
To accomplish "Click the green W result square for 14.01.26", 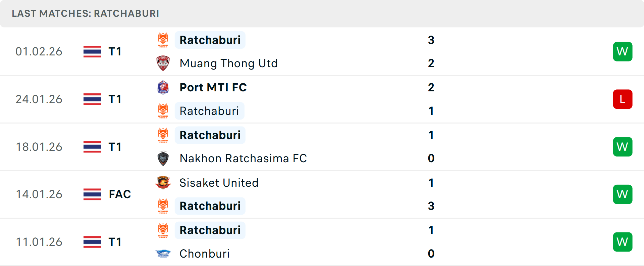I will tap(623, 194).
